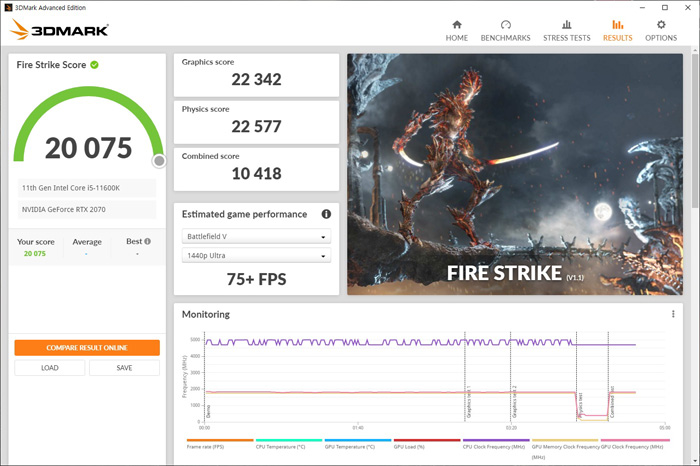Image resolution: width=700 pixels, height=466 pixels.
Task: Toggle Frame rate (FPS) legend line
Action: [x=220, y=444]
